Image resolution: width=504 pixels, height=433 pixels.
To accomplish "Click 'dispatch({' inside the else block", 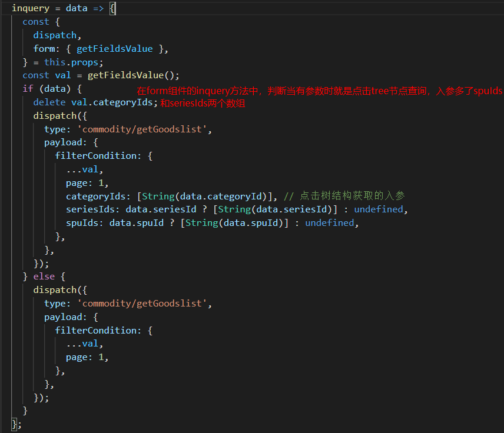I will pos(60,291).
